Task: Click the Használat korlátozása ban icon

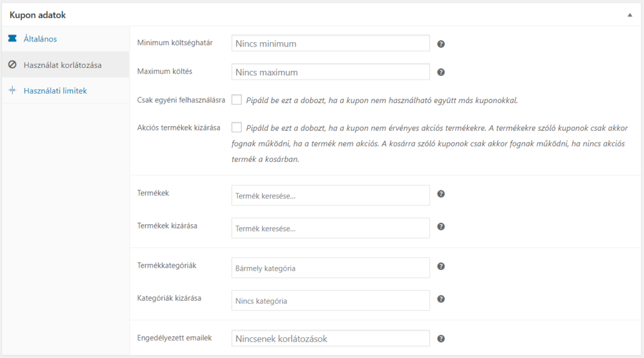Action: click(13, 65)
